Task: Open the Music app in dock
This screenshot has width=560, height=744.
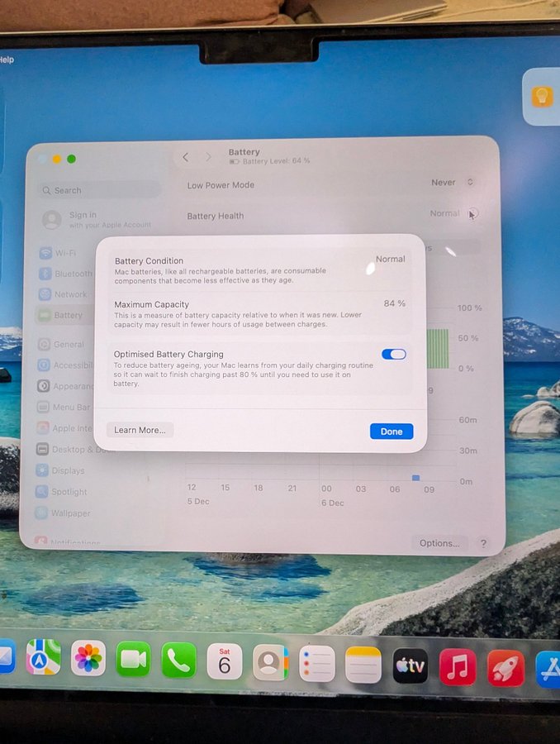Action: (458, 666)
